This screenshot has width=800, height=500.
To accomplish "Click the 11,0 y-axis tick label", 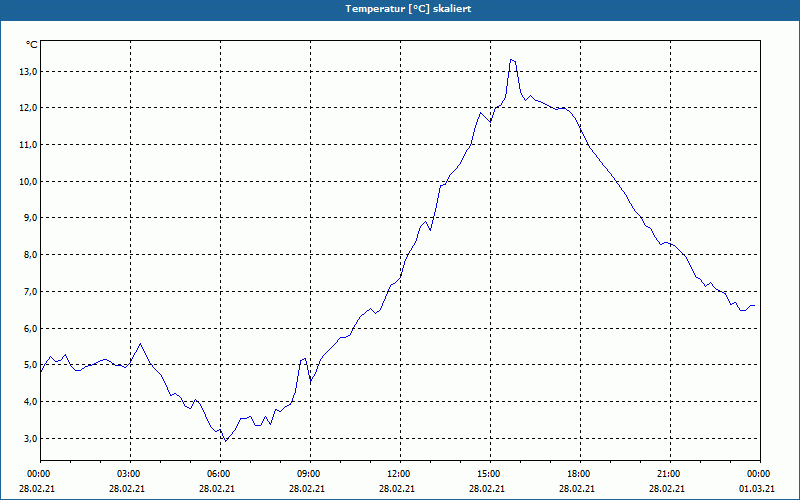I will 29,145.
